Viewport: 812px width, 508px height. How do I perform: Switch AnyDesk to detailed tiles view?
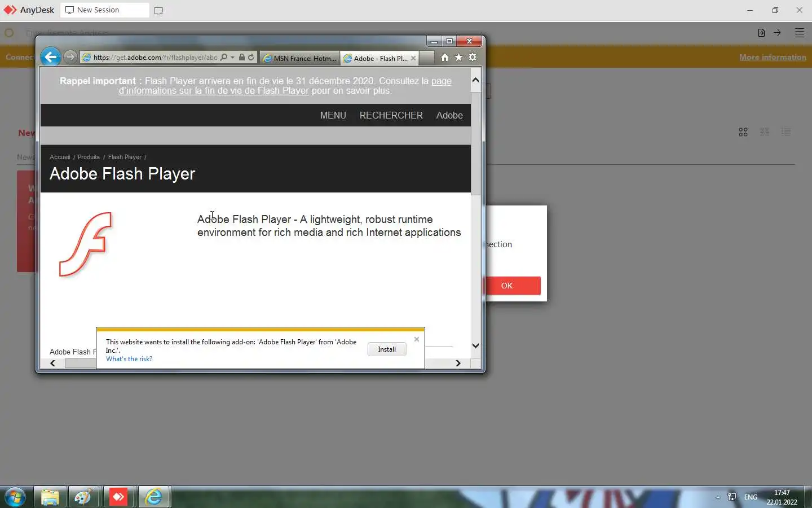coord(765,132)
